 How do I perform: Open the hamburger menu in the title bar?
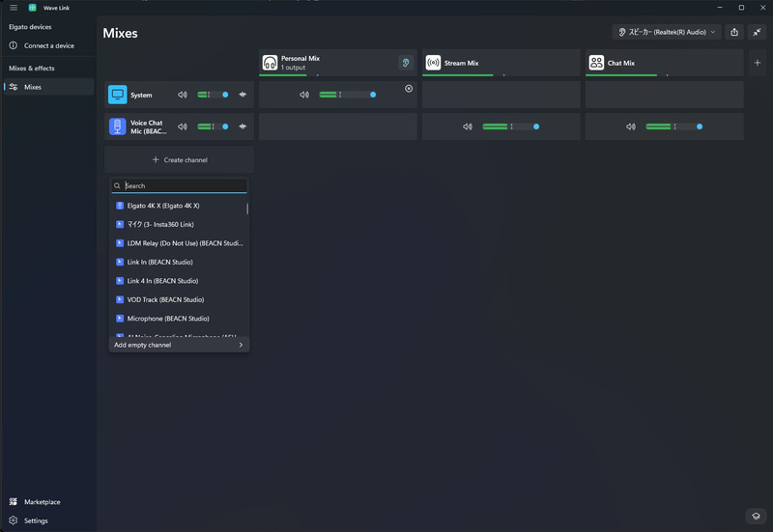click(14, 8)
